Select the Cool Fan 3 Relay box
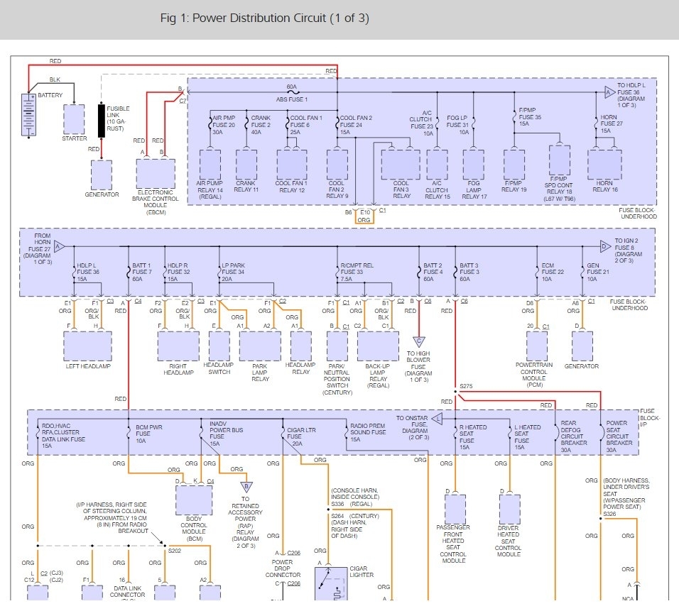This screenshot has height=616, width=679. [401, 165]
